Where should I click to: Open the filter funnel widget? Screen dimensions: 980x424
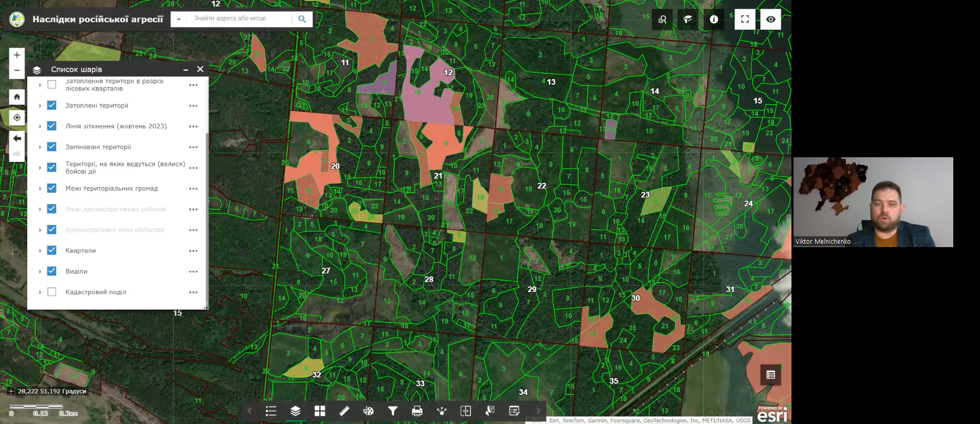pyautogui.click(x=393, y=411)
